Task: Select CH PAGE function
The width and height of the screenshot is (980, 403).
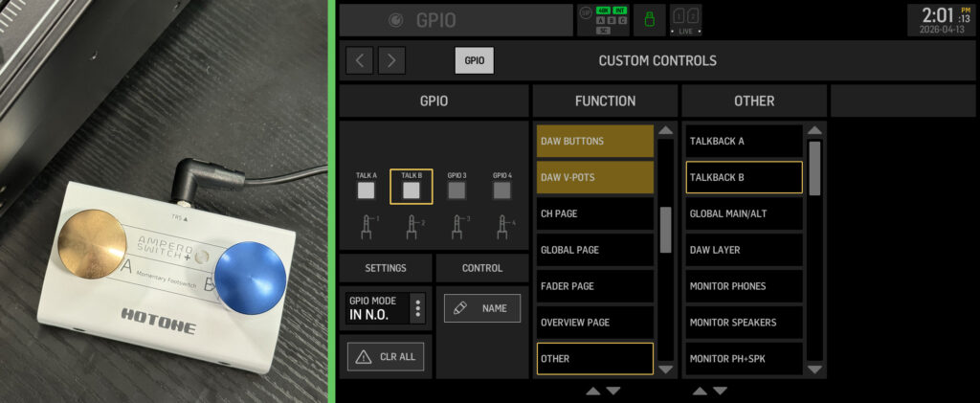Action: click(595, 213)
